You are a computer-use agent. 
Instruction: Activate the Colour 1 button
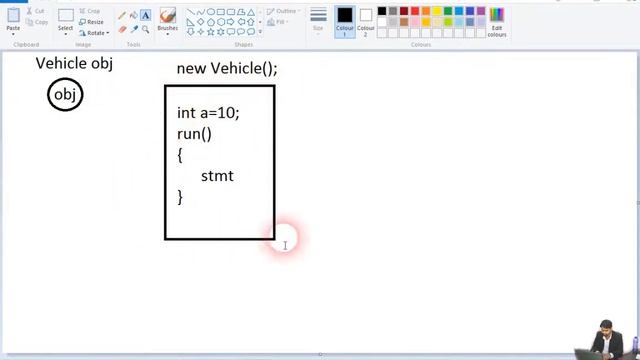pyautogui.click(x=344, y=22)
